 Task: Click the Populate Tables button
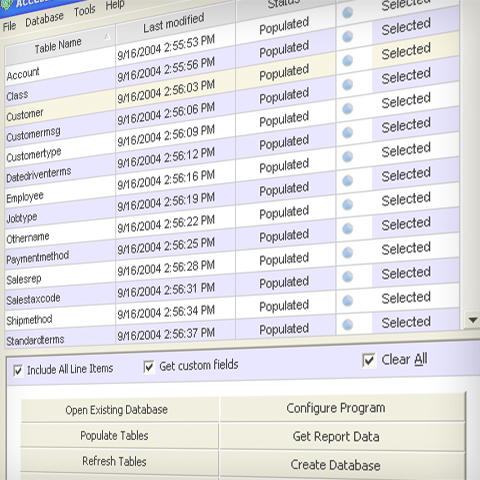click(x=120, y=435)
